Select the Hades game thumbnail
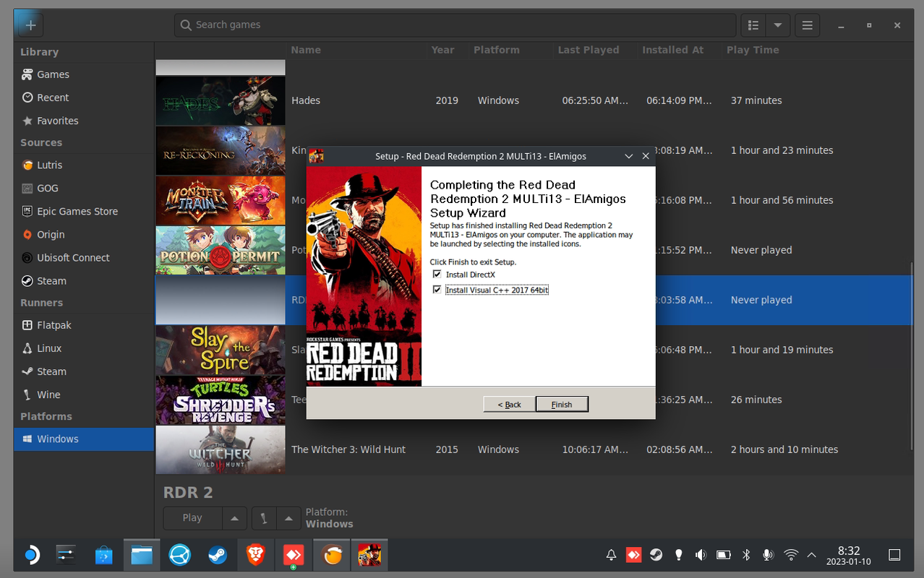924x578 pixels. pos(221,100)
